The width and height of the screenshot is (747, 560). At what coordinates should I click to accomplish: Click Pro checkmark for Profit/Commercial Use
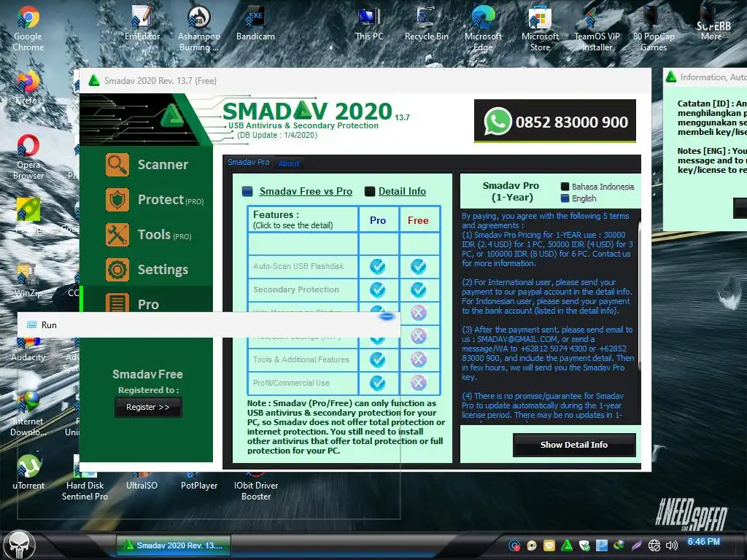coord(378,383)
